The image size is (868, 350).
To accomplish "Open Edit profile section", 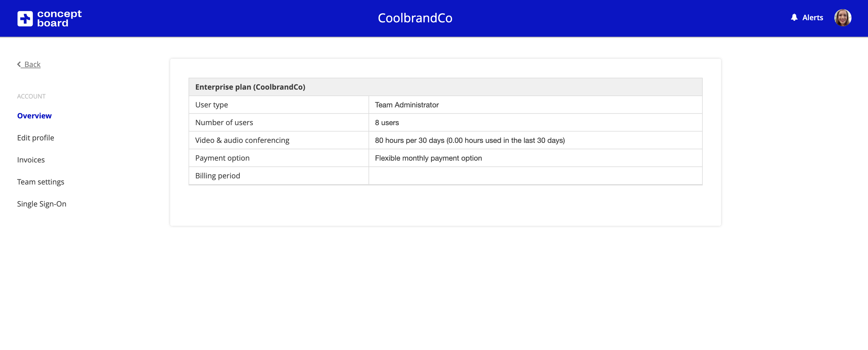I will pos(36,138).
